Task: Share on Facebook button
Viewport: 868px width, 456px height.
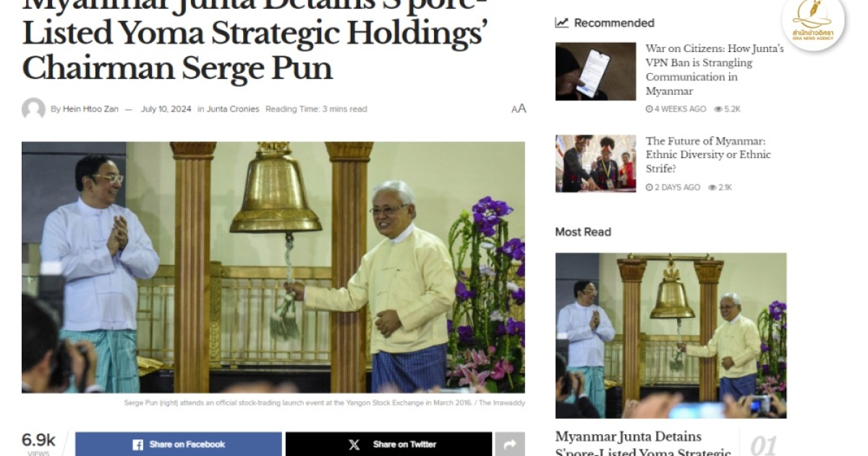Action: point(179,444)
